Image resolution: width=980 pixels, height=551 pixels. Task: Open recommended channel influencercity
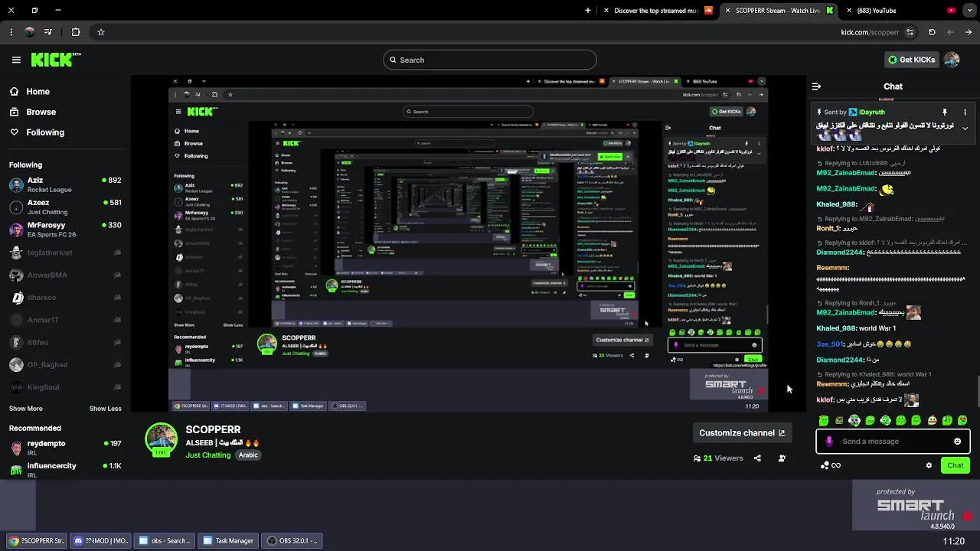65,470
